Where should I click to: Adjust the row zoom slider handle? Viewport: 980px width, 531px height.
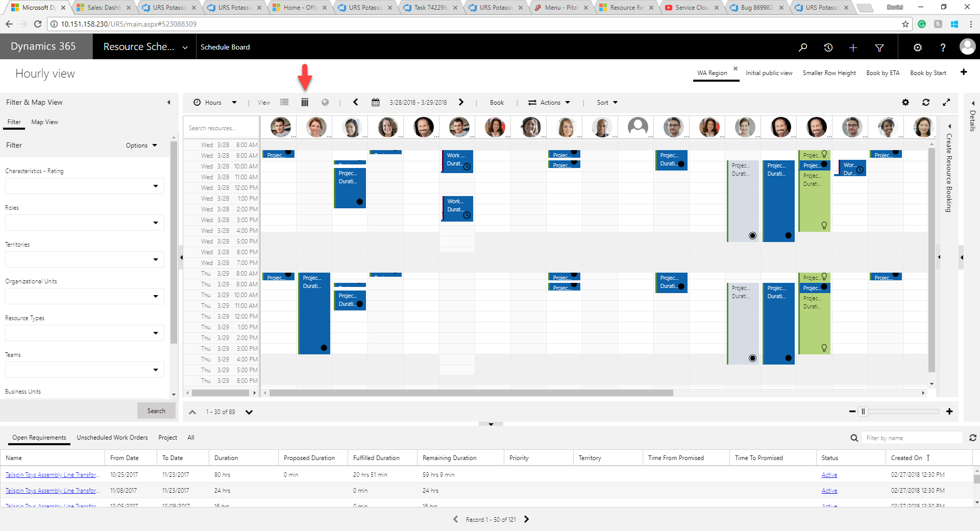click(863, 412)
